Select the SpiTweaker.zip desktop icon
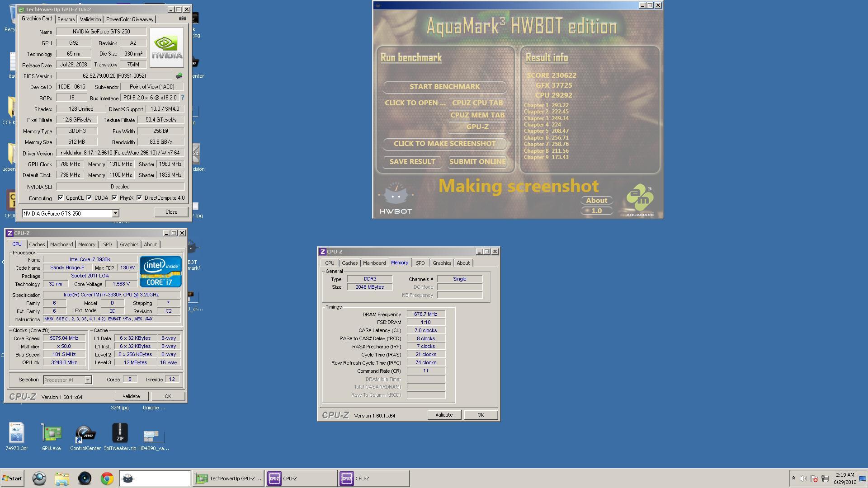This screenshot has width=868, height=488. pos(120,436)
